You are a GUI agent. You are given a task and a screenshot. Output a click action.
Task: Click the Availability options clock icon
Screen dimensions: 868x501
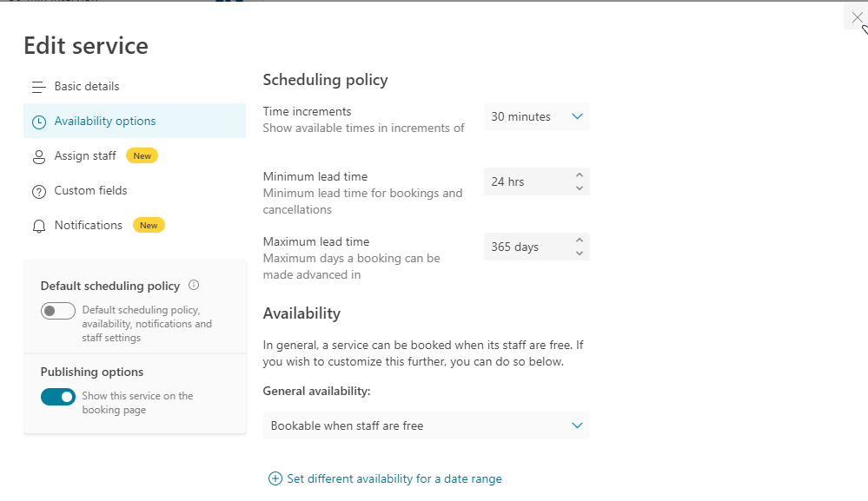(x=39, y=122)
